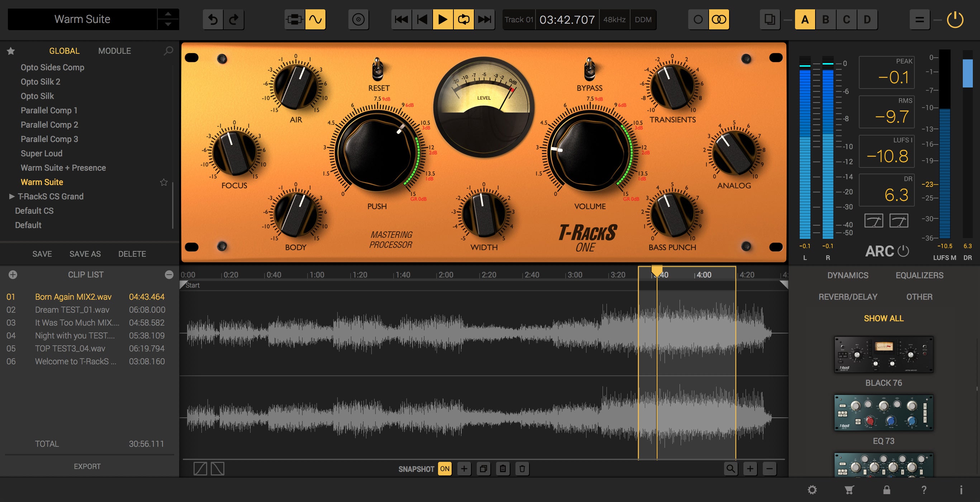Screen dimensions: 980x502
Task: Delete snapshot with trash icon
Action: tap(522, 469)
